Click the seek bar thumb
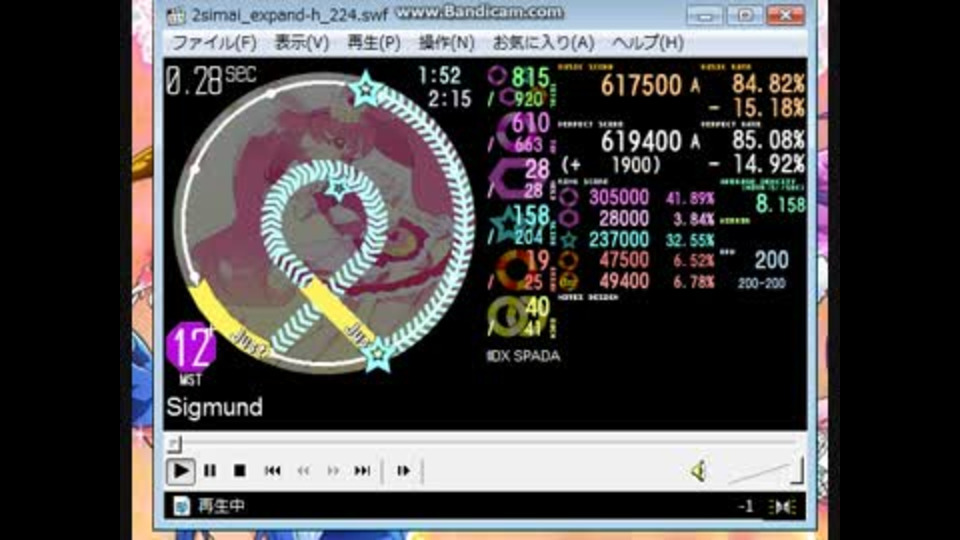The height and width of the screenshot is (540, 960). [x=174, y=443]
